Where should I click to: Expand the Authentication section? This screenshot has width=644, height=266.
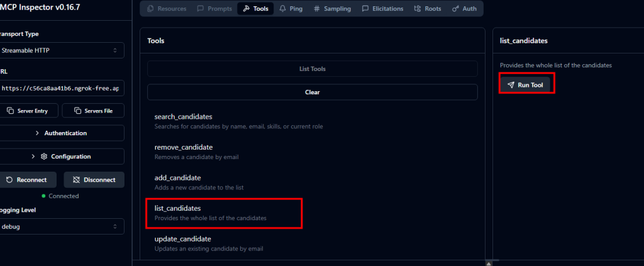[x=62, y=133]
